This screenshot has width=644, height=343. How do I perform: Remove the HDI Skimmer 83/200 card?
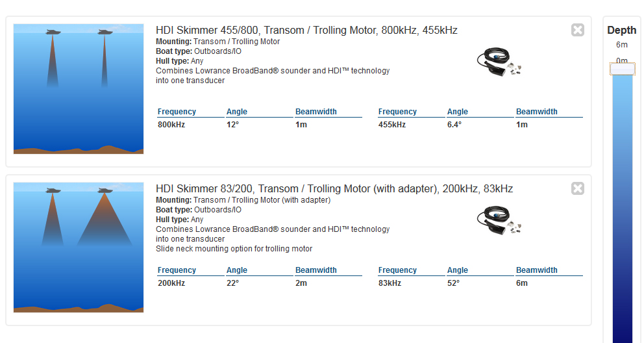click(577, 188)
